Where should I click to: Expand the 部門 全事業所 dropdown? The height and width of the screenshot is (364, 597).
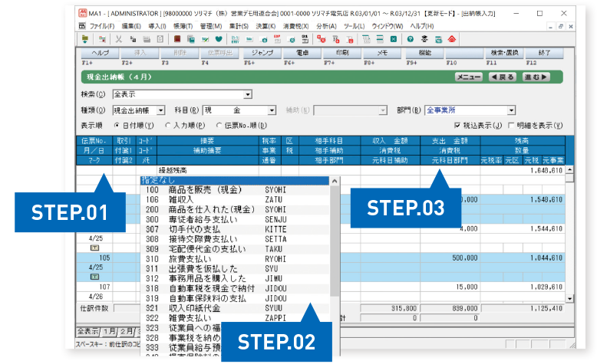[x=511, y=110]
